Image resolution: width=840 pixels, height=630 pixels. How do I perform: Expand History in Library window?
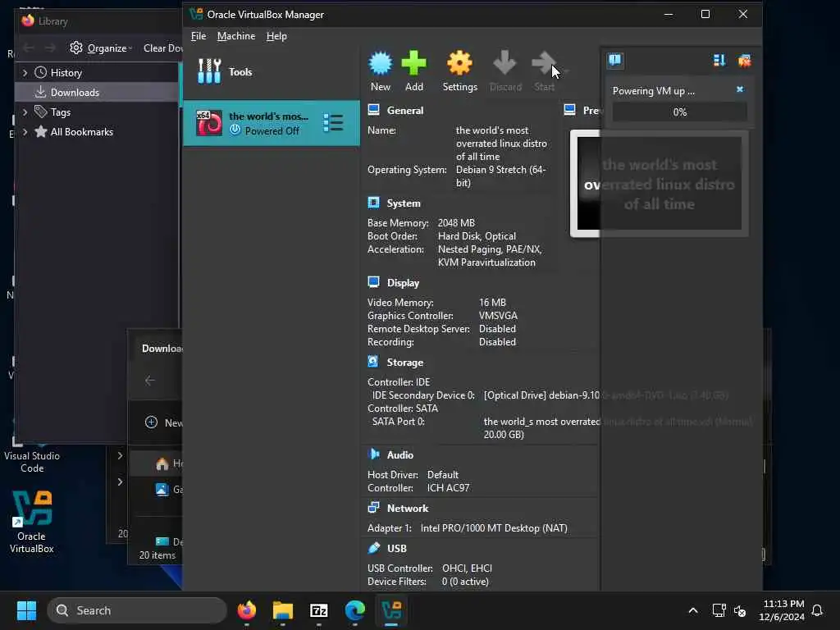tap(25, 72)
